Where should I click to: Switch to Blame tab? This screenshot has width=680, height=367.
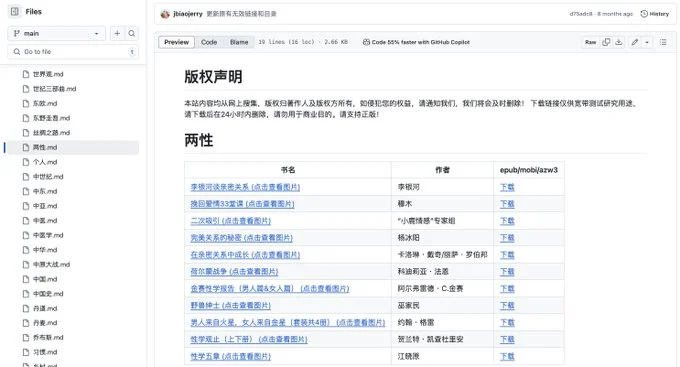coord(239,42)
